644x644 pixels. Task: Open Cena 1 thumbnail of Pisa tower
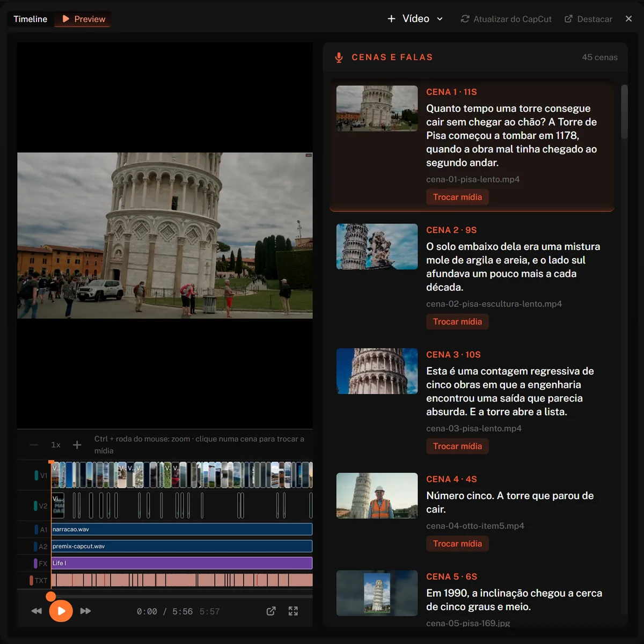point(377,108)
